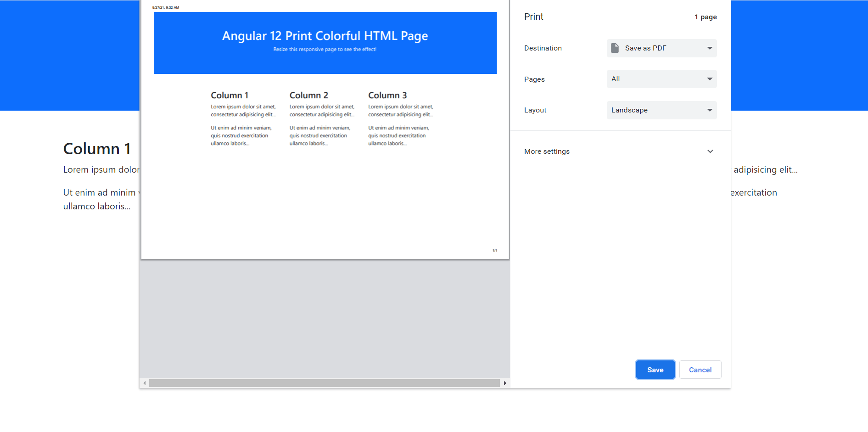Click the Save button
Image resolution: width=868 pixels, height=432 pixels.
[x=655, y=370]
